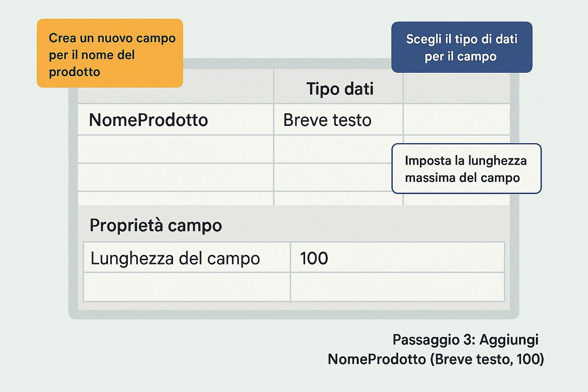Viewport: 588px width, 392px height.
Task: Click the partially visible fourth row's data type cell
Action: coord(332,199)
